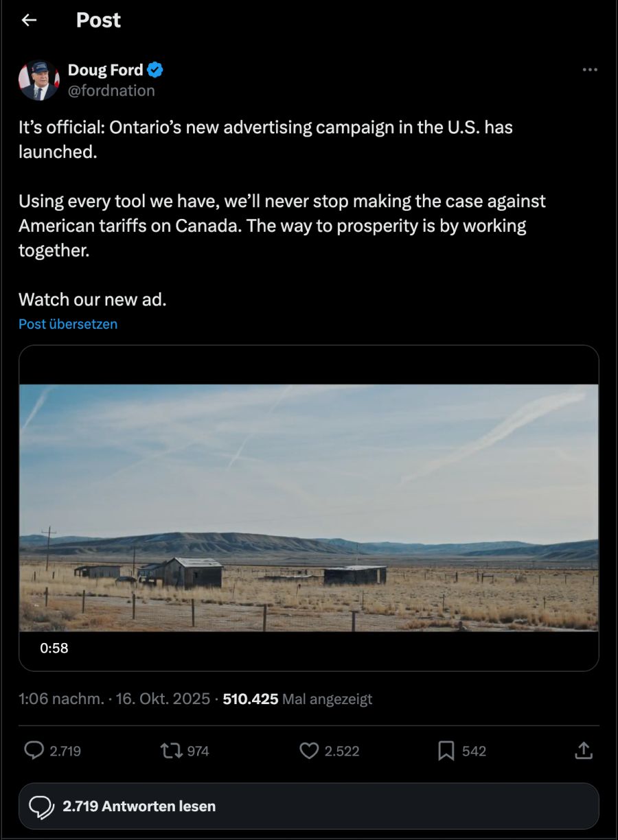
Task: Click the reply speech bubble icon
Action: coord(34,751)
